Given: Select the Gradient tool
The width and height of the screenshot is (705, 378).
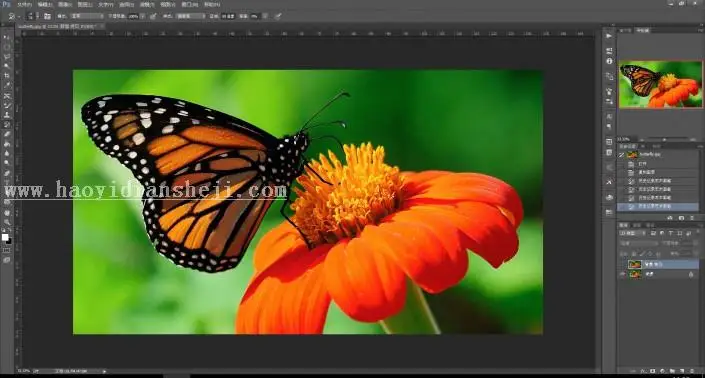Looking at the screenshot, I should tap(7, 144).
